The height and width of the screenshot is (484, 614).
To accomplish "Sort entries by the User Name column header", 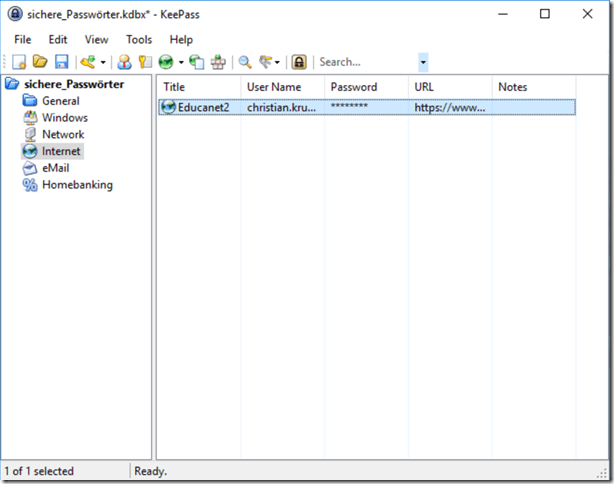I will tap(274, 87).
